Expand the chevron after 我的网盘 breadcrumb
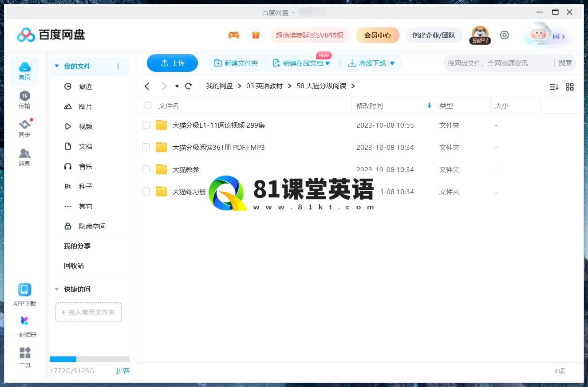Image resolution: width=588 pixels, height=387 pixels. [x=240, y=86]
